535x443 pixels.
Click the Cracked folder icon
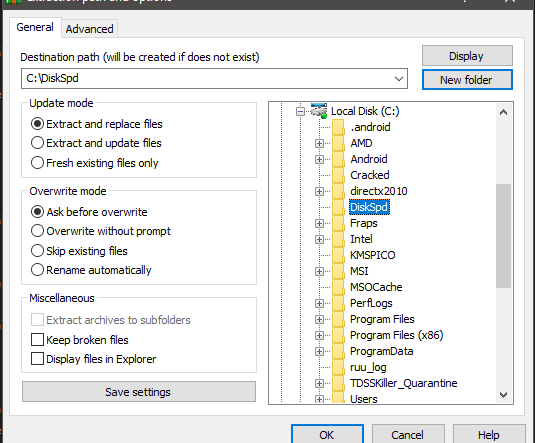pos(338,175)
